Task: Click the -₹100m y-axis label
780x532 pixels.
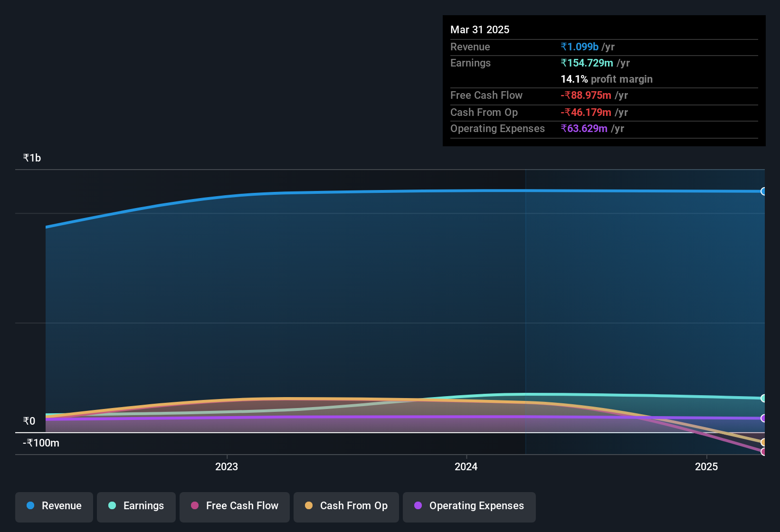Action: [41, 443]
